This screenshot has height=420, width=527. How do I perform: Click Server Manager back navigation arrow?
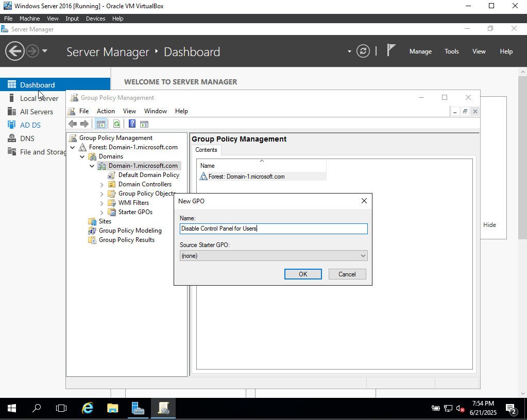pos(15,51)
